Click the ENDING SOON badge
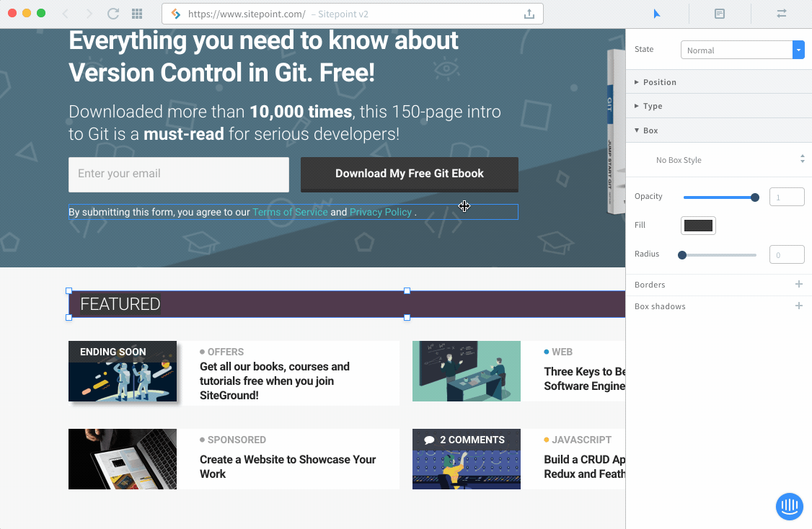This screenshot has height=529, width=812. (113, 352)
